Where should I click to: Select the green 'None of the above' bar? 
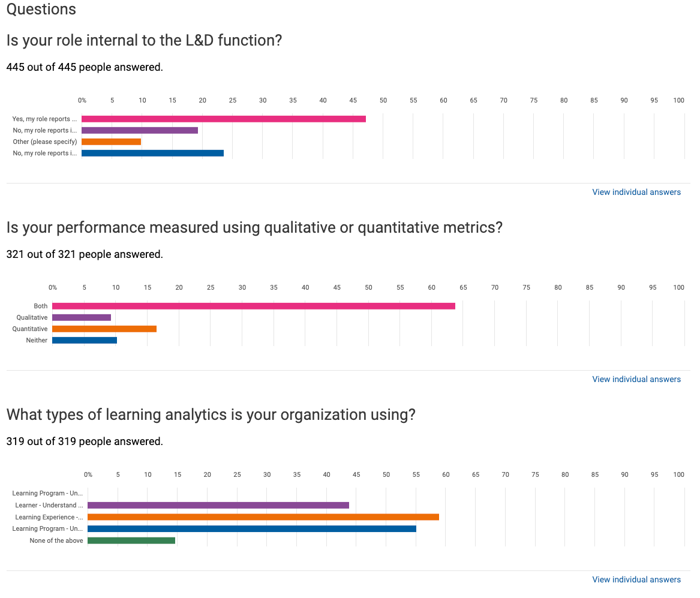(132, 540)
